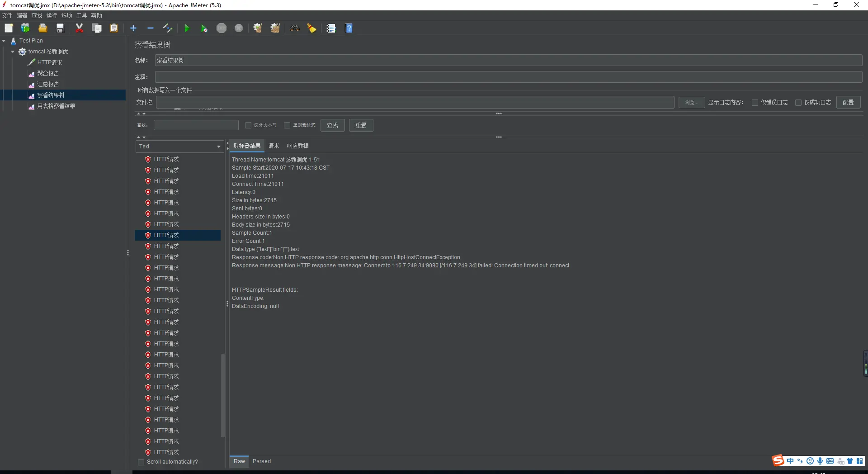Collapse all nodes with the minus icon
Image resolution: width=868 pixels, height=474 pixels.
coord(151,28)
